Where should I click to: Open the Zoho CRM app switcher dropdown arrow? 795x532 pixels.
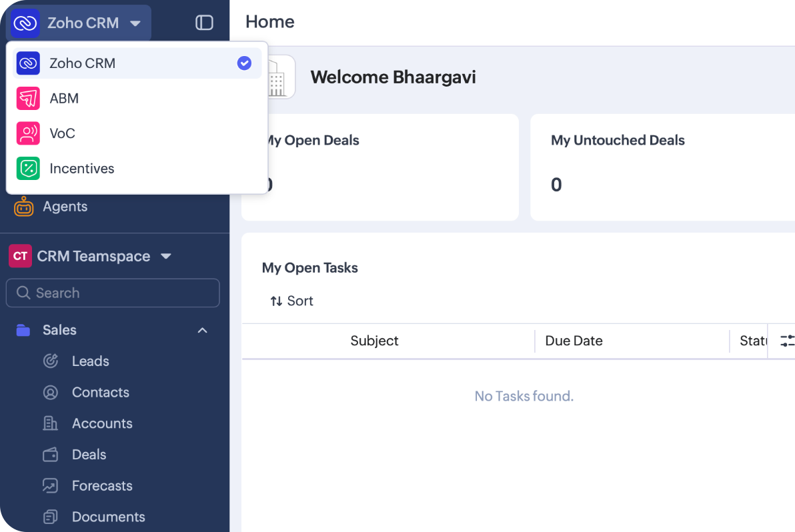[135, 23]
